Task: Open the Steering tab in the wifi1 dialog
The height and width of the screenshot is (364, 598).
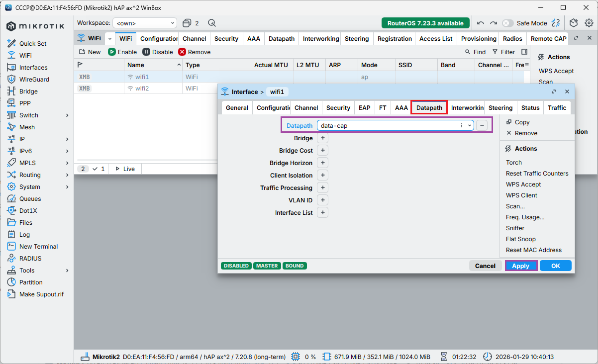Action: click(500, 108)
